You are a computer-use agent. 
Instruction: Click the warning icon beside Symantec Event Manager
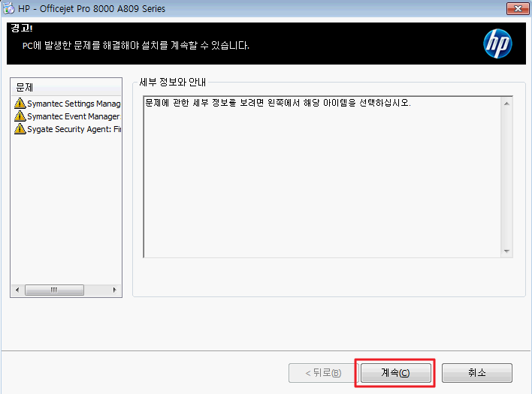pyautogui.click(x=20, y=116)
